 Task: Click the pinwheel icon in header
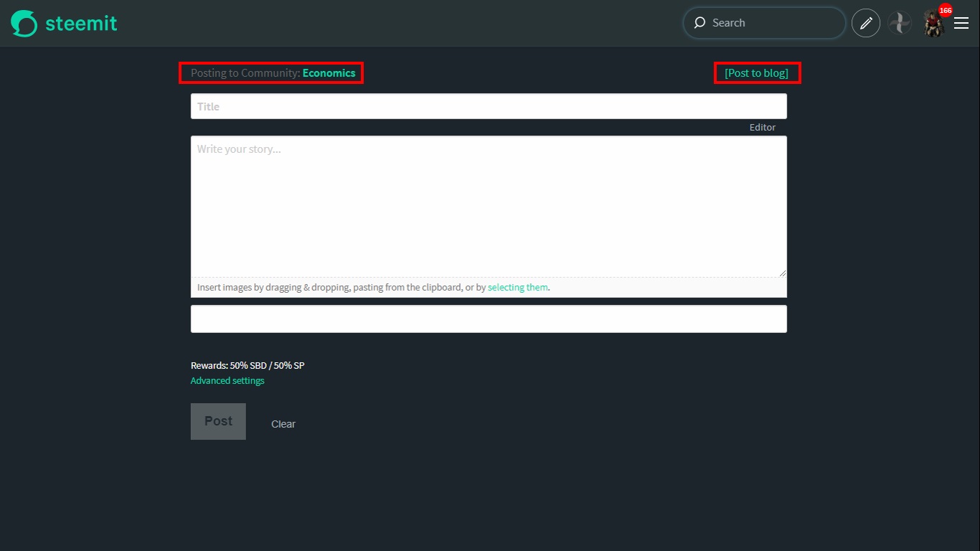(900, 23)
